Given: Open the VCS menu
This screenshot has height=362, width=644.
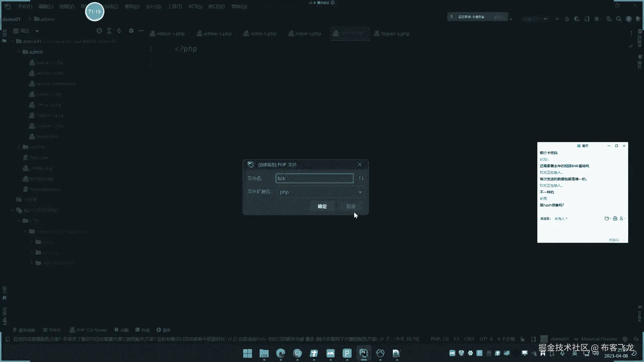Looking at the screenshot, I should click(x=195, y=6).
